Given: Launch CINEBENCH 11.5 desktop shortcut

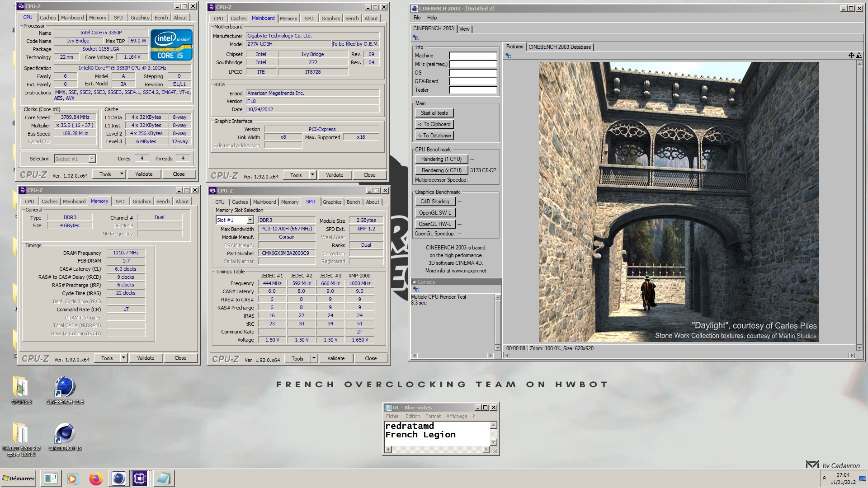Looking at the screenshot, I should 65,387.
